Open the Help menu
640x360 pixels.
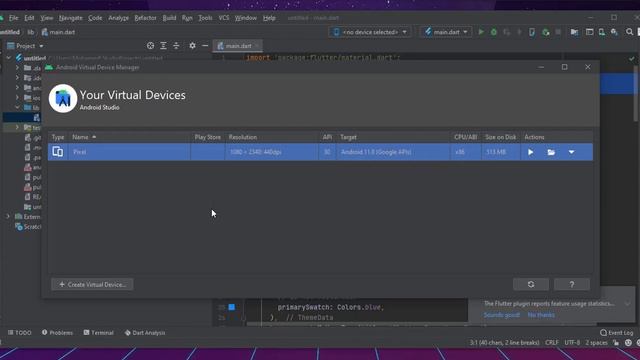(269, 18)
